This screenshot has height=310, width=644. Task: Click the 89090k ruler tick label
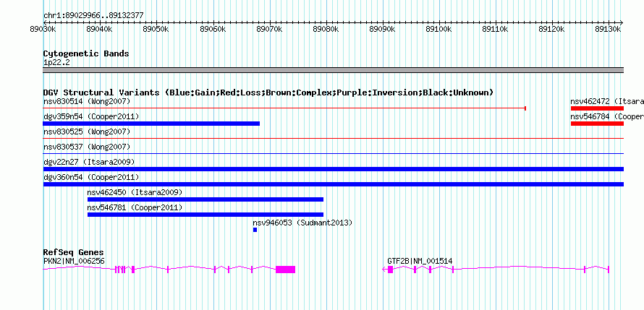point(382,29)
